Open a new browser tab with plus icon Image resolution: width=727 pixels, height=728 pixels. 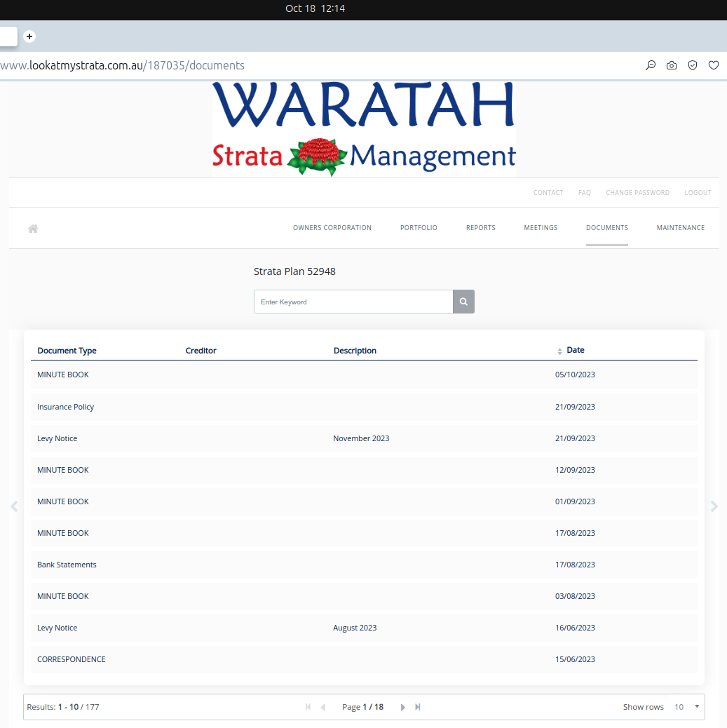click(29, 36)
